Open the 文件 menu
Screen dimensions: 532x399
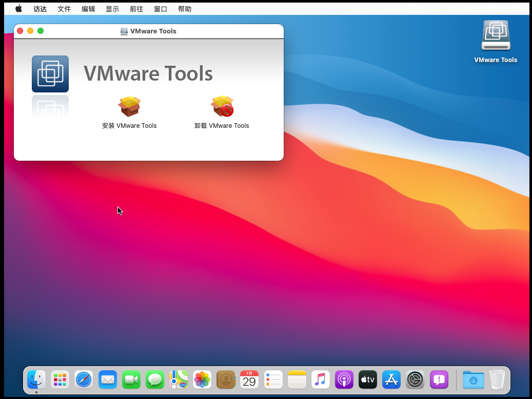click(64, 9)
